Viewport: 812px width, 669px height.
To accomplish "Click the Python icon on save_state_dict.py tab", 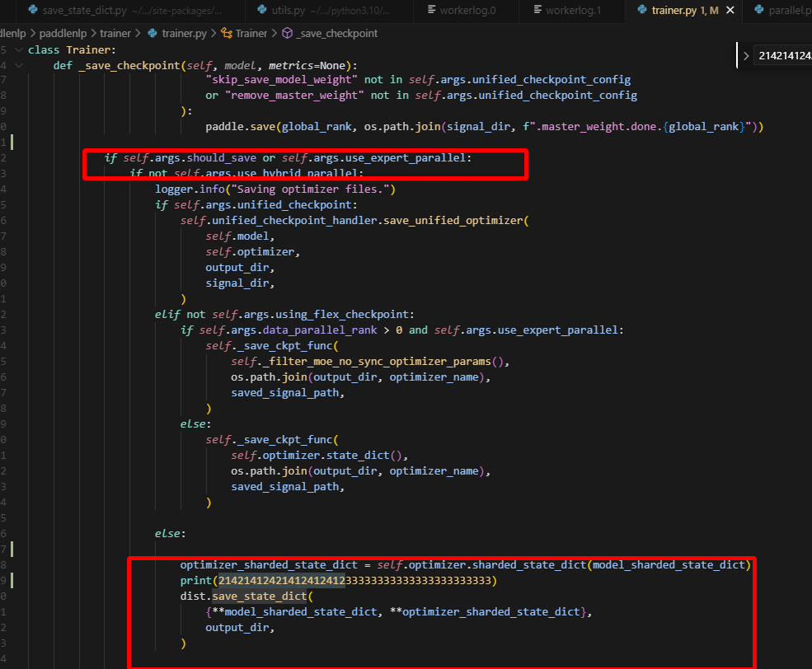I will click(x=32, y=10).
